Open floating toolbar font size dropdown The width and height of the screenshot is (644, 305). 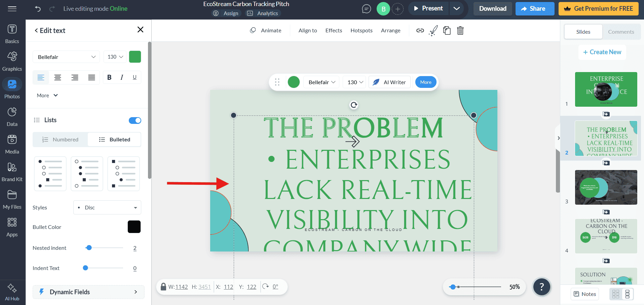(355, 82)
